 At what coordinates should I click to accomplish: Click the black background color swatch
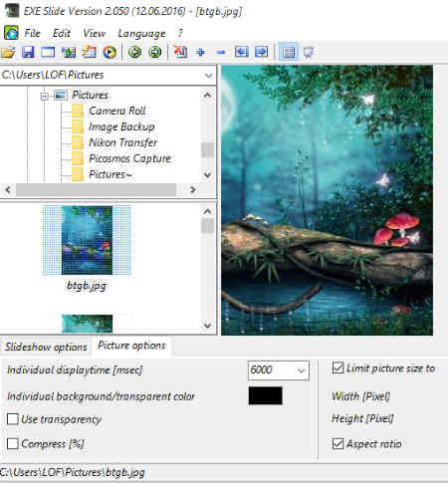click(x=266, y=395)
